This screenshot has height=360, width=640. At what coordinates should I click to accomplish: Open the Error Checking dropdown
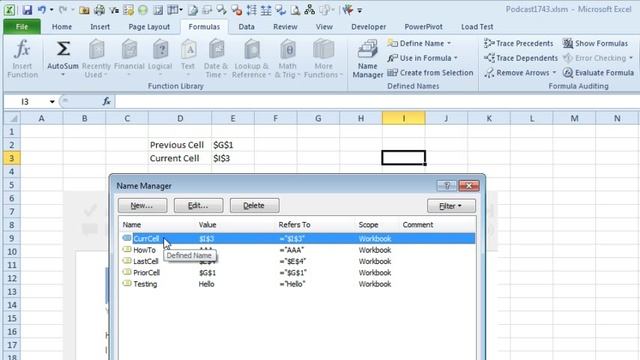pos(598,58)
